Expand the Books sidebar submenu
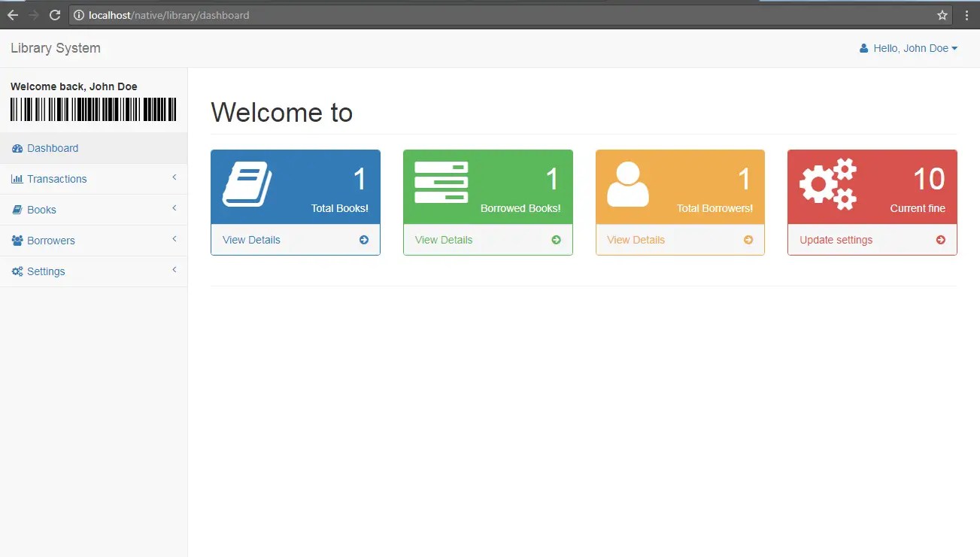The width and height of the screenshot is (980, 557). 174,210
